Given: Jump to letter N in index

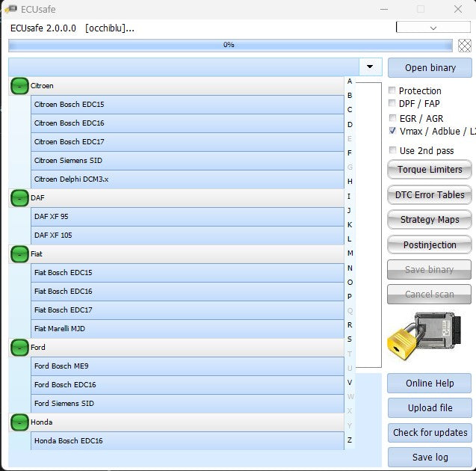Looking at the screenshot, I should (350, 268).
